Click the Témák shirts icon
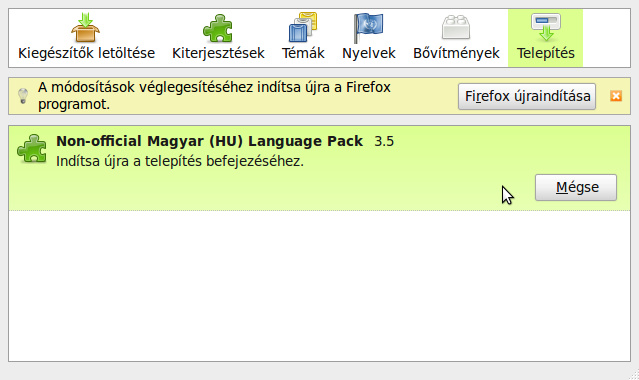 [x=303, y=27]
